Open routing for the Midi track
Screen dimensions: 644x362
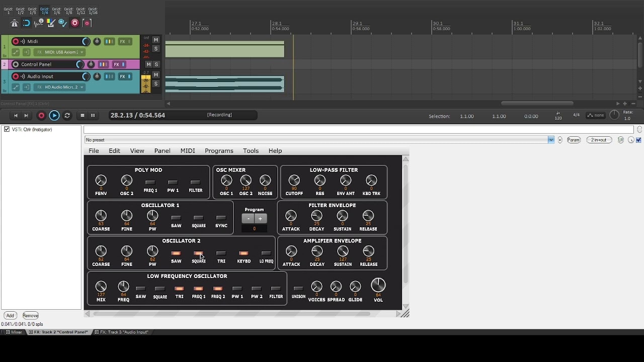(x=109, y=42)
